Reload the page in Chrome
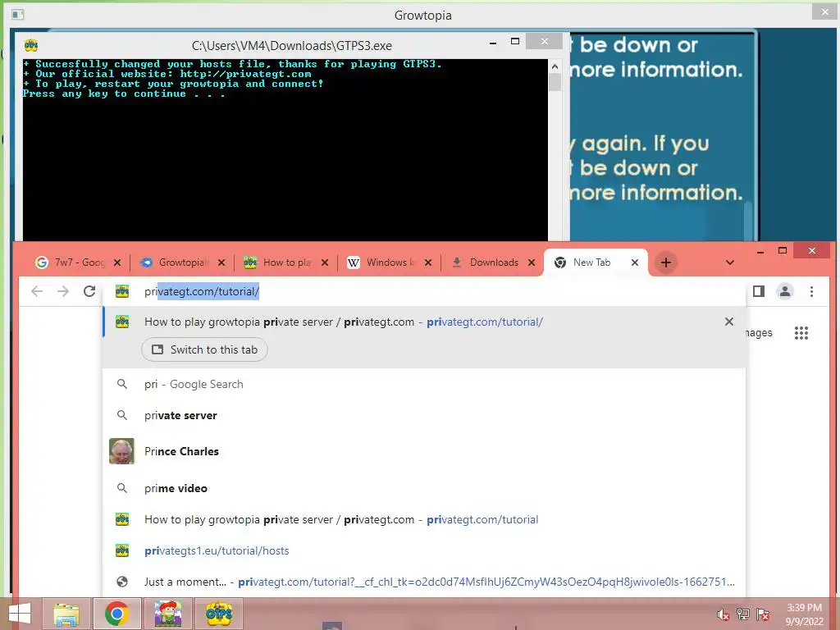 pyautogui.click(x=89, y=291)
